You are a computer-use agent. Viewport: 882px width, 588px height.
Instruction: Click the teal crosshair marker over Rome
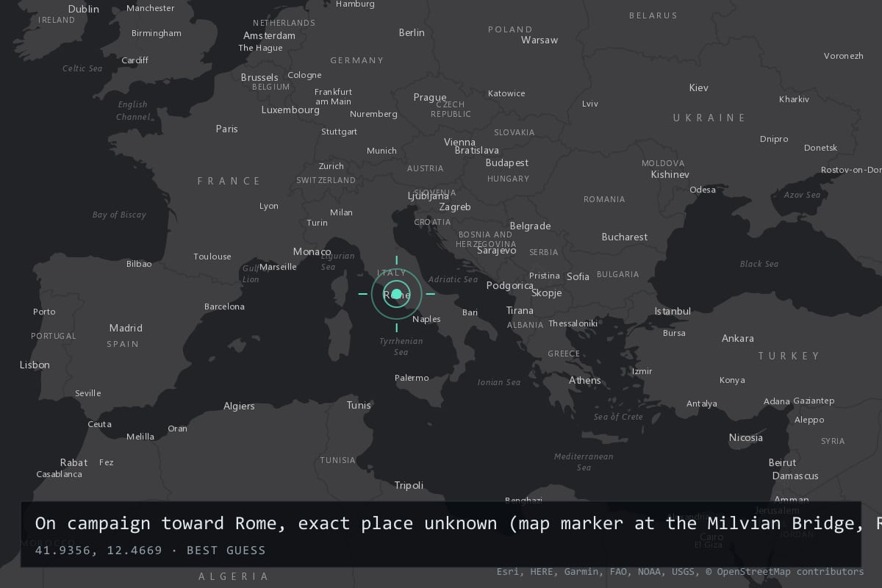397,295
